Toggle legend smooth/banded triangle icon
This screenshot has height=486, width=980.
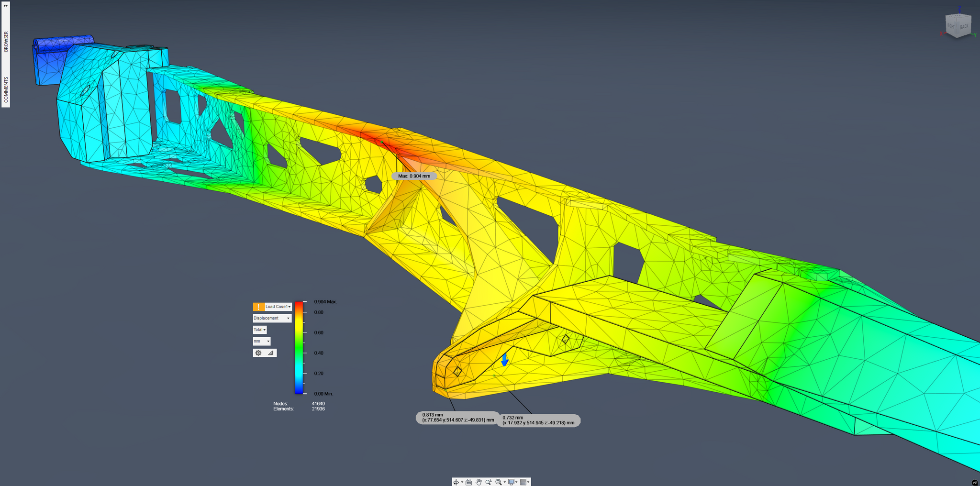pyautogui.click(x=270, y=353)
